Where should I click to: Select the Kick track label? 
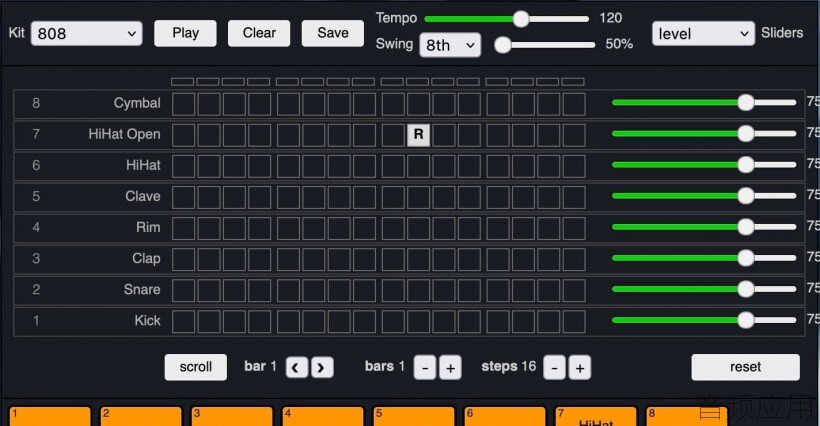click(147, 320)
